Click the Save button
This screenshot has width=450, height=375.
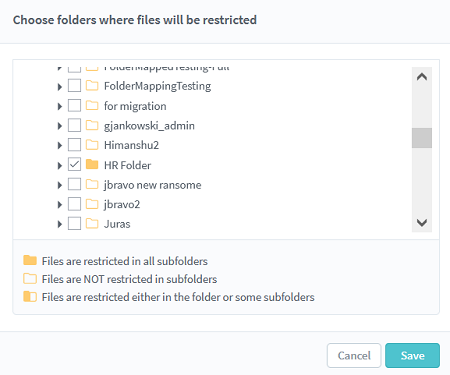coord(412,355)
